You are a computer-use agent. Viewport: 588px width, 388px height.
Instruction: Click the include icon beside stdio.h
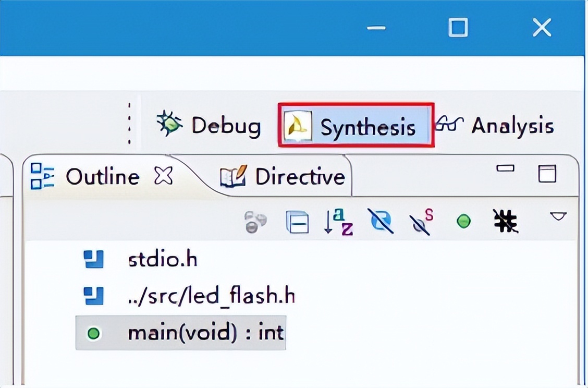tap(93, 259)
